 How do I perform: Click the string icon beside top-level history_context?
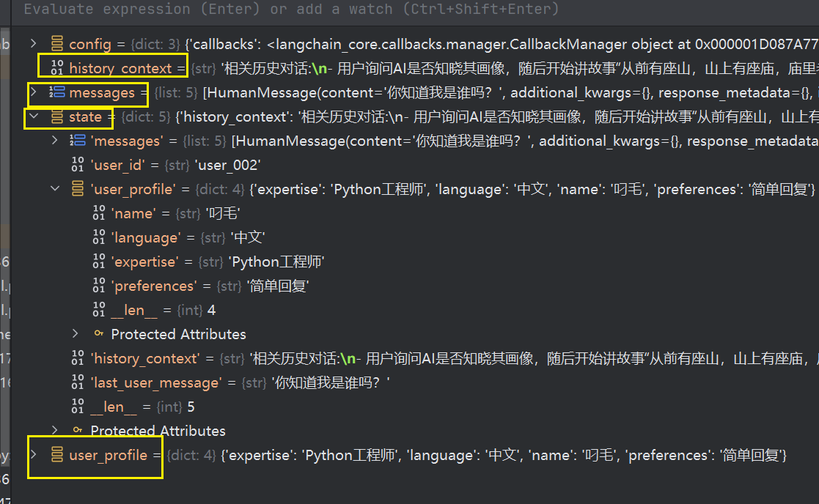click(57, 68)
